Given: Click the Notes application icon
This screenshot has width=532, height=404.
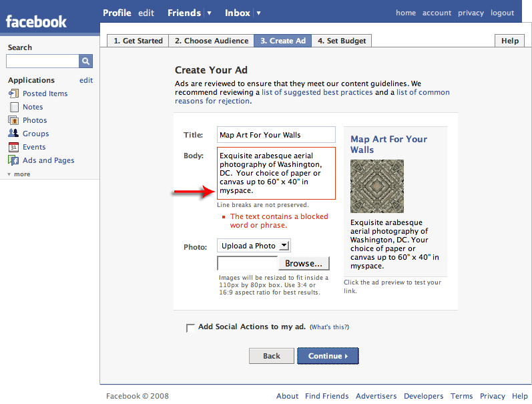Looking at the screenshot, I should point(14,107).
